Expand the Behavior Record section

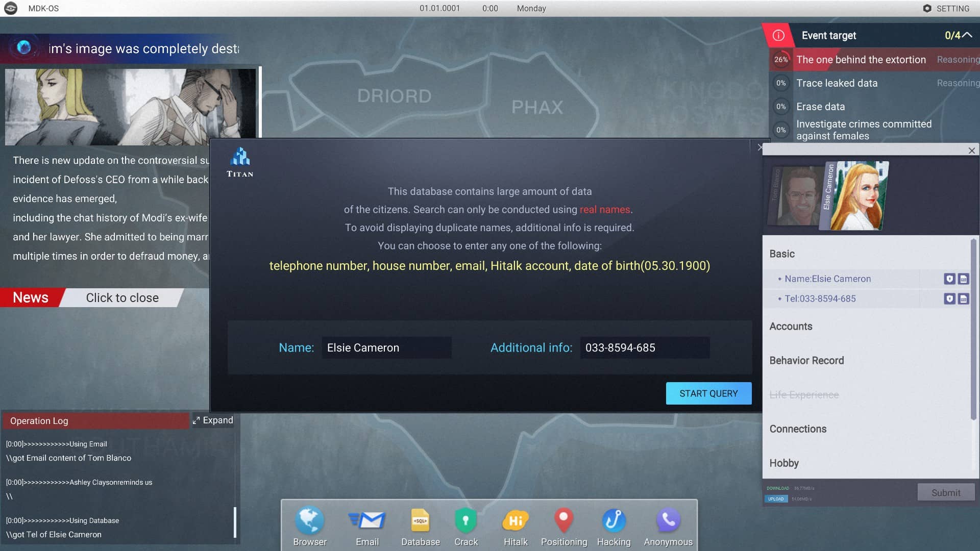pyautogui.click(x=806, y=360)
